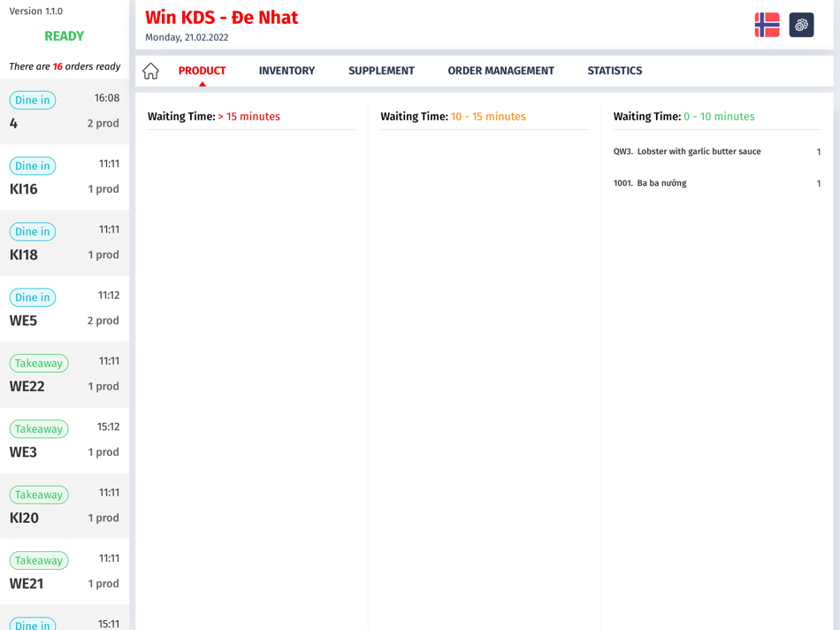Select the PRODUCT tab

point(202,71)
